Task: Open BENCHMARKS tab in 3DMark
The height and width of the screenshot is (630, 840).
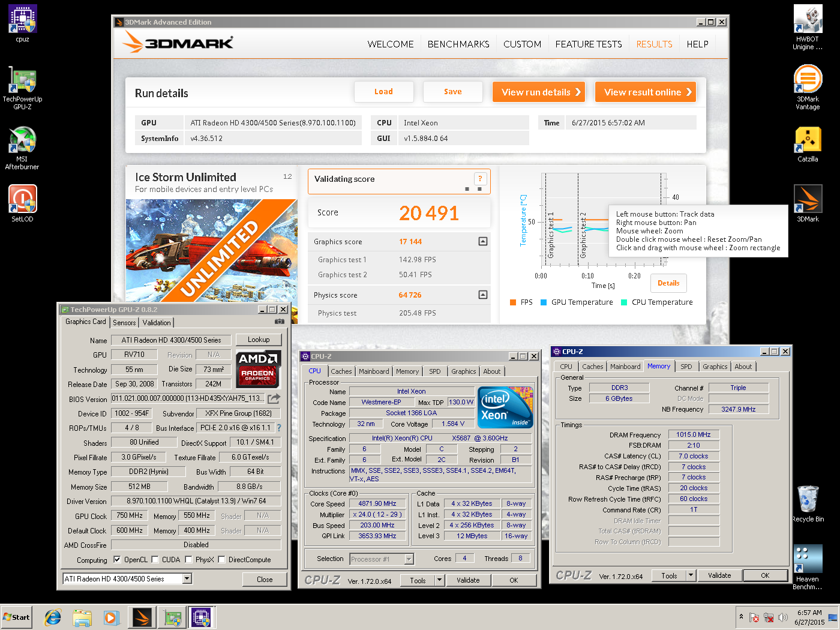Action: click(458, 44)
